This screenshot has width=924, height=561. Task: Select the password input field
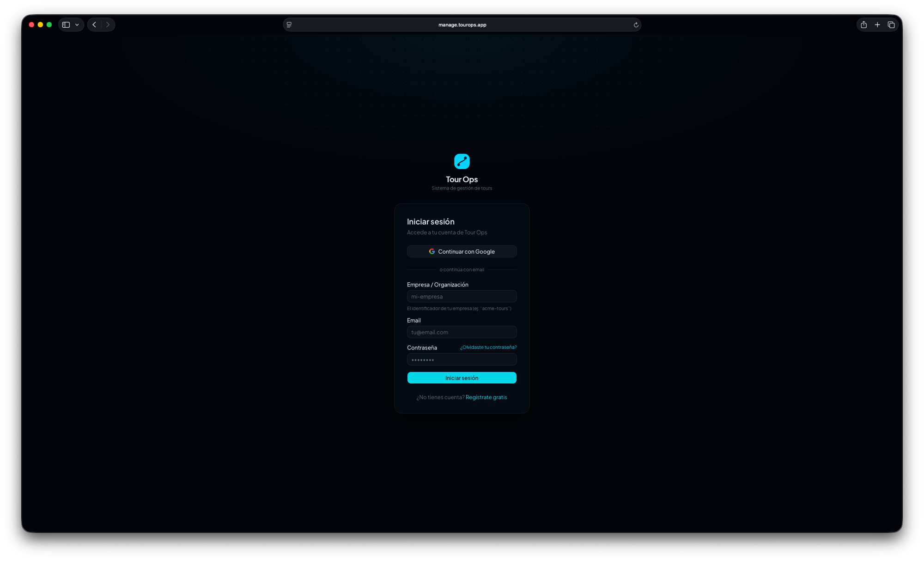pyautogui.click(x=462, y=359)
